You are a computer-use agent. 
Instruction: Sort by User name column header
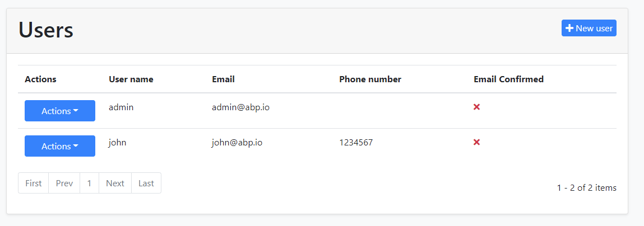(x=131, y=79)
